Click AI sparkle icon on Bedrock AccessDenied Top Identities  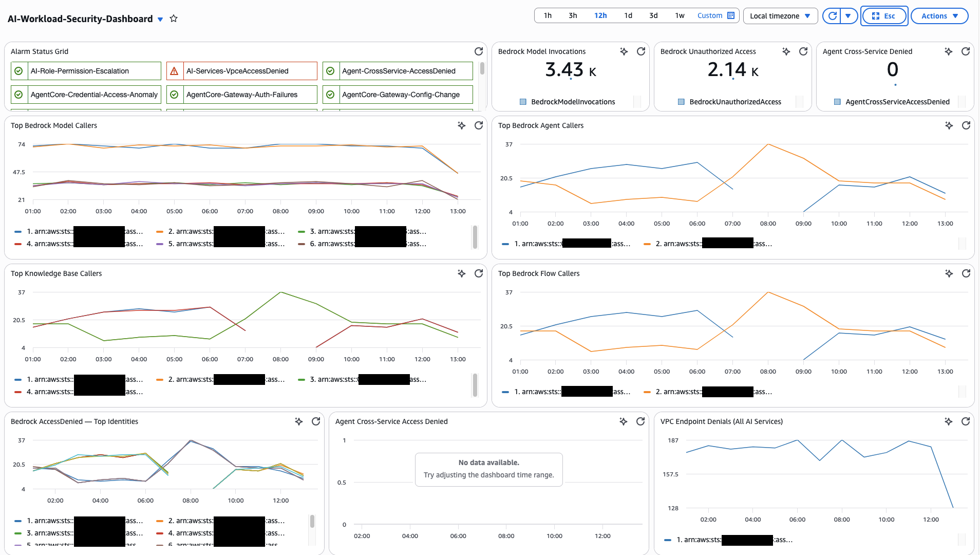point(299,421)
